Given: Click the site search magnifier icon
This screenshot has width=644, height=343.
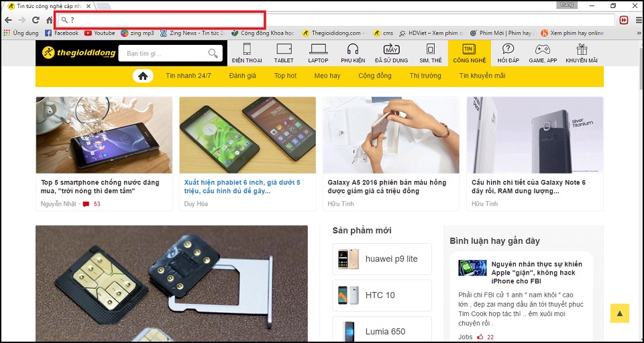Looking at the screenshot, I should tap(213, 54).
